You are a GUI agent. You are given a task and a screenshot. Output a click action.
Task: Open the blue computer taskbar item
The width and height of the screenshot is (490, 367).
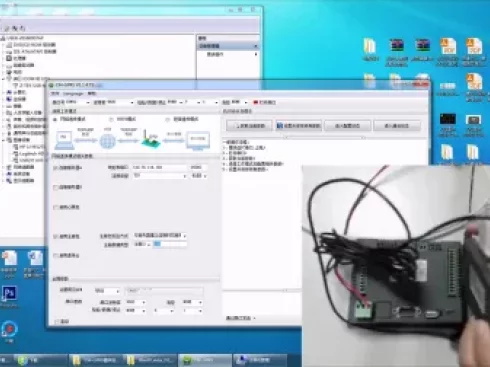[x=259, y=360]
